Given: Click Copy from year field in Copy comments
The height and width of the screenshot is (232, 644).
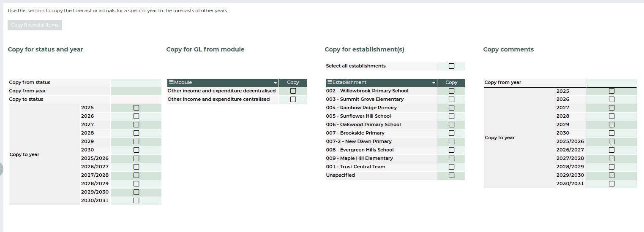Looking at the screenshot, I should tap(611, 83).
